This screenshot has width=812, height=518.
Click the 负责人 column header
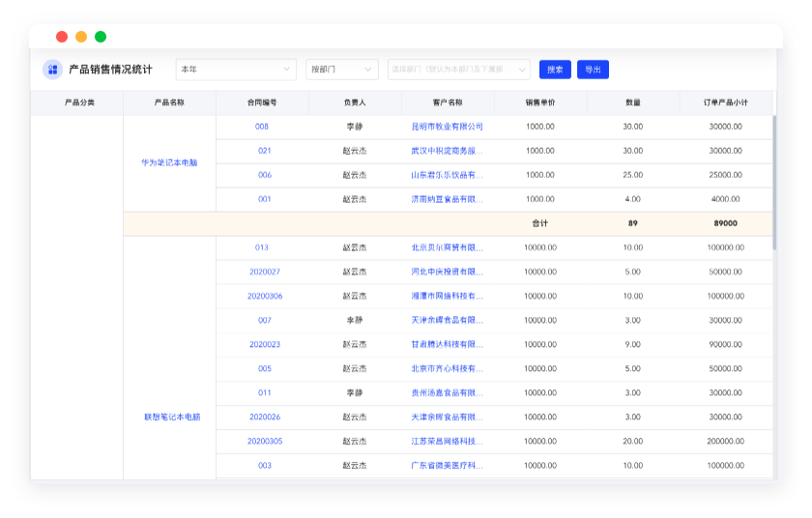[x=355, y=102]
